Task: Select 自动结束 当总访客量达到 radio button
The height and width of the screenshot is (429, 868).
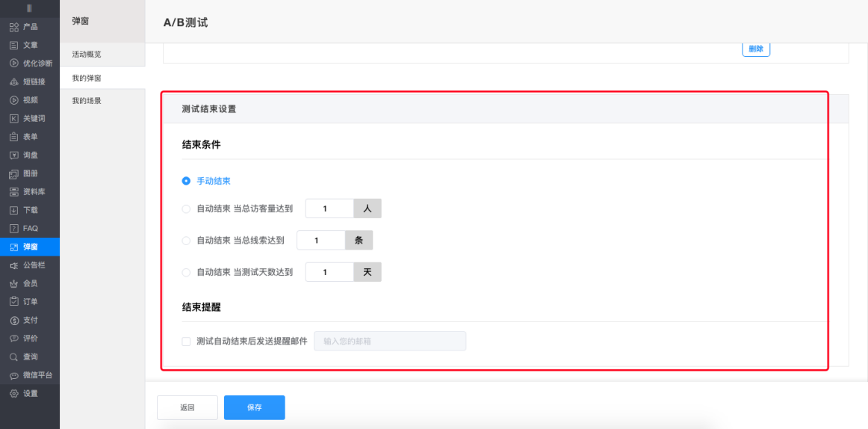Action: (x=186, y=209)
